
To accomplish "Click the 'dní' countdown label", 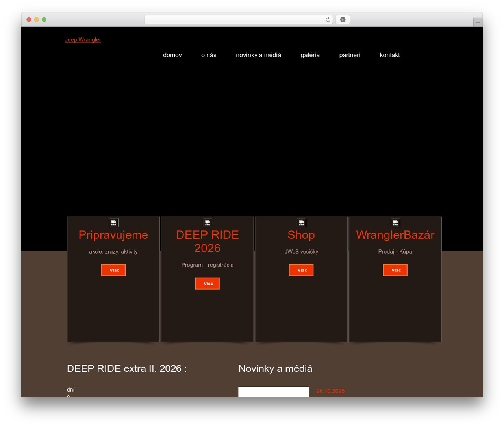I will [71, 390].
